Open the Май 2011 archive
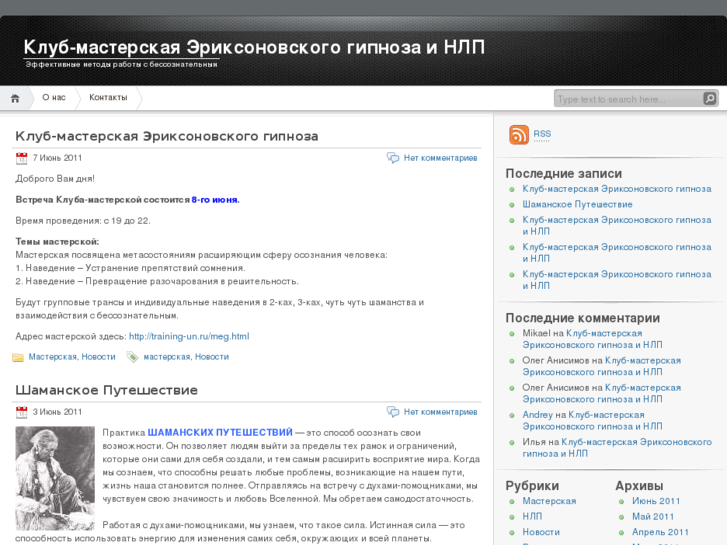 pyautogui.click(x=653, y=516)
